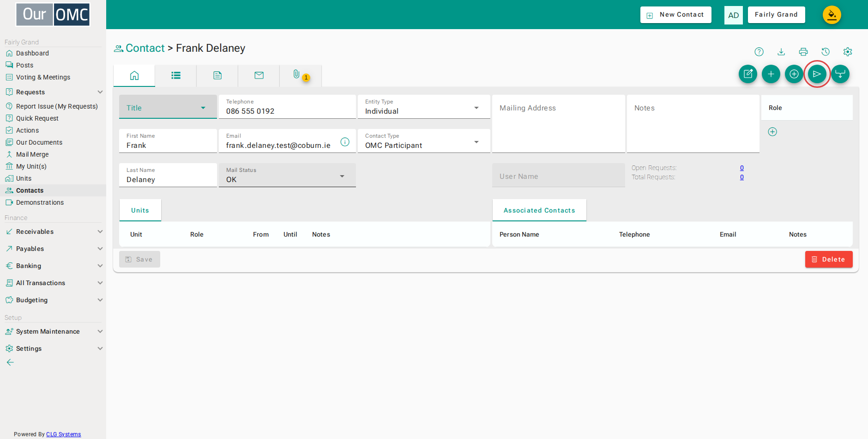The width and height of the screenshot is (868, 439).
Task: Click the plain plus round button
Action: click(771, 74)
